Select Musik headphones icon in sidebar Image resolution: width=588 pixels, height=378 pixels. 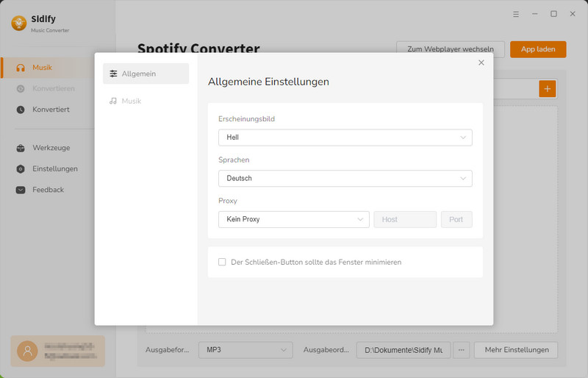(21, 68)
